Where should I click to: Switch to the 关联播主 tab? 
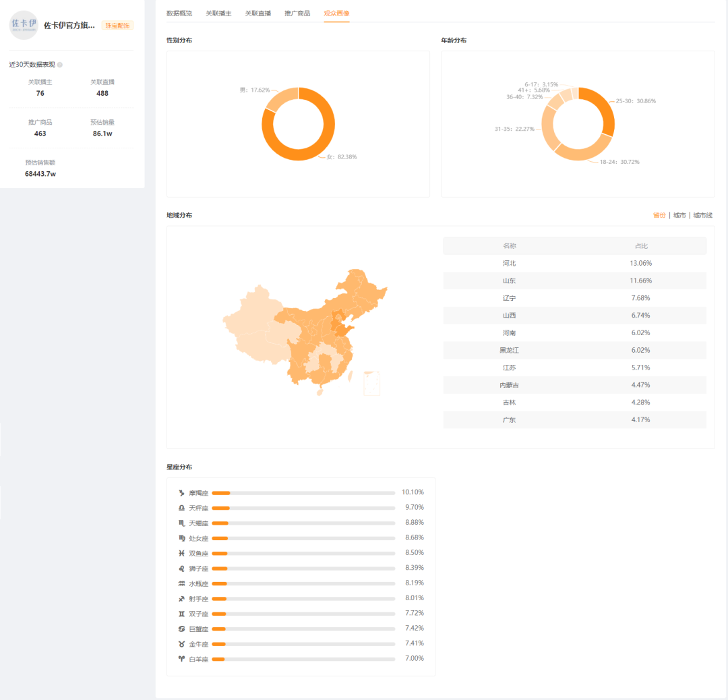click(218, 13)
